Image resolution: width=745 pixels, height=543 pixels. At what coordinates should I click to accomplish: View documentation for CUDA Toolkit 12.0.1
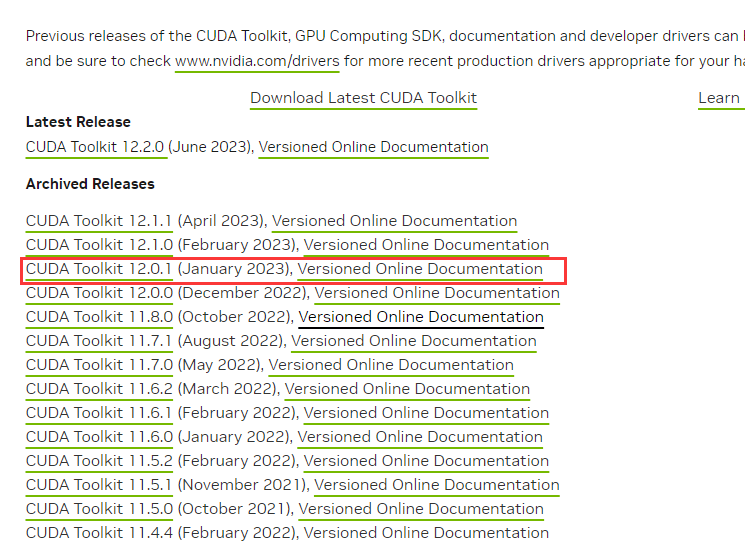(420, 269)
